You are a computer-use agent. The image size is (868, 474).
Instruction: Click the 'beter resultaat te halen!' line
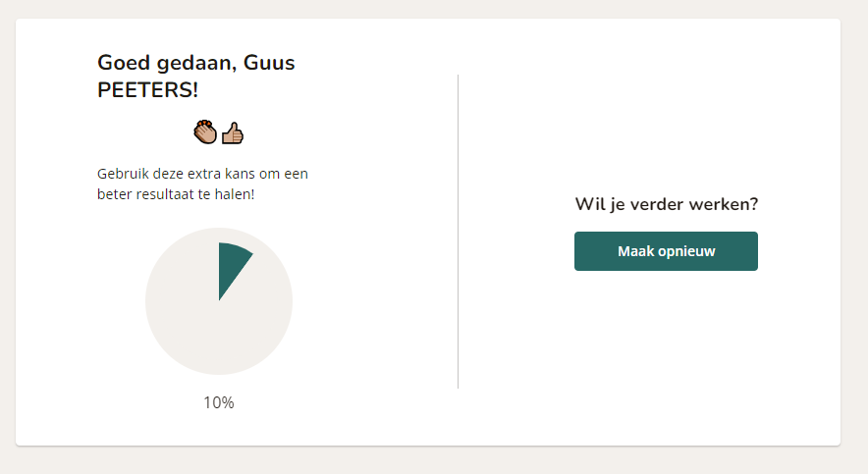pyautogui.click(x=176, y=194)
